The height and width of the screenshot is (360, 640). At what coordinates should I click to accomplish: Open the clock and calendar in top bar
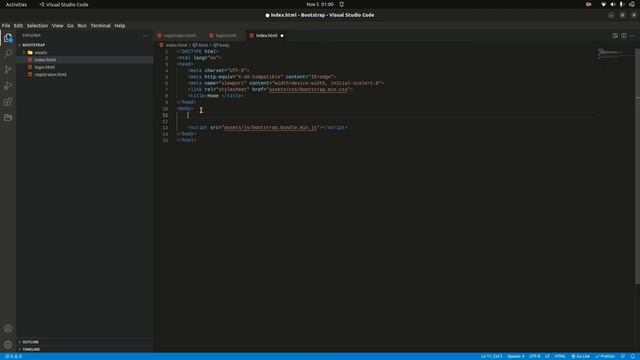tap(320, 4)
